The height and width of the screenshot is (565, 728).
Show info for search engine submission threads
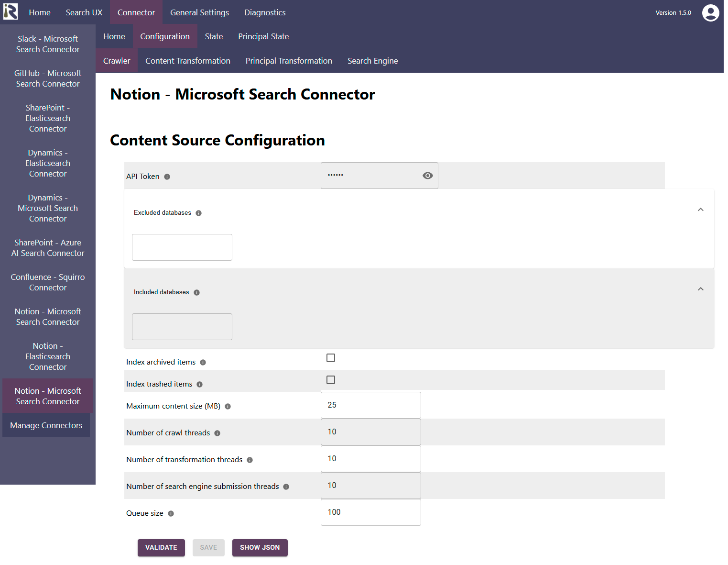(x=286, y=487)
